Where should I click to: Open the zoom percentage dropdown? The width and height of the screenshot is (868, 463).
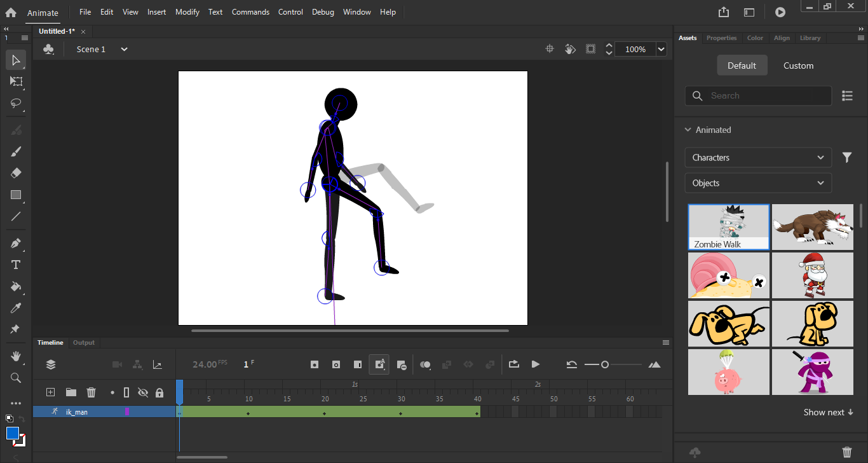pos(661,49)
